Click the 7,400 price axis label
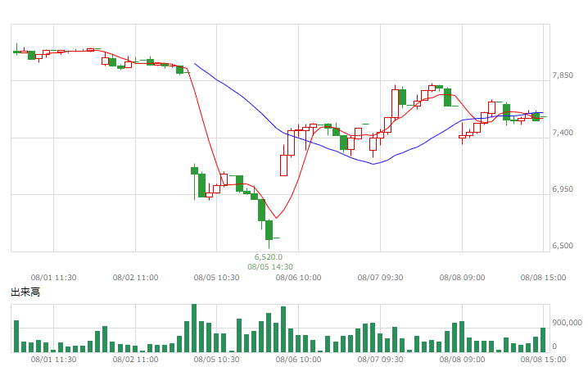Screen dimensions: 588x367 click(563, 133)
